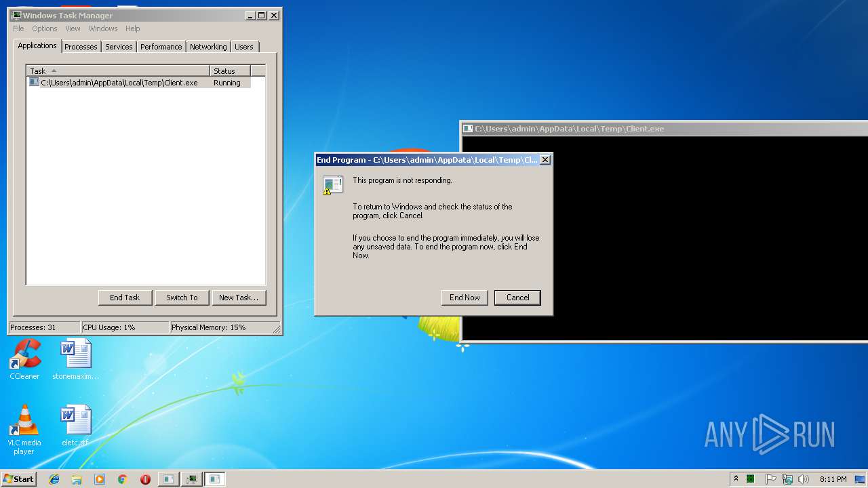Viewport: 868px width, 488px height.
Task: Maximize the Windows Task Manager window
Action: point(262,15)
